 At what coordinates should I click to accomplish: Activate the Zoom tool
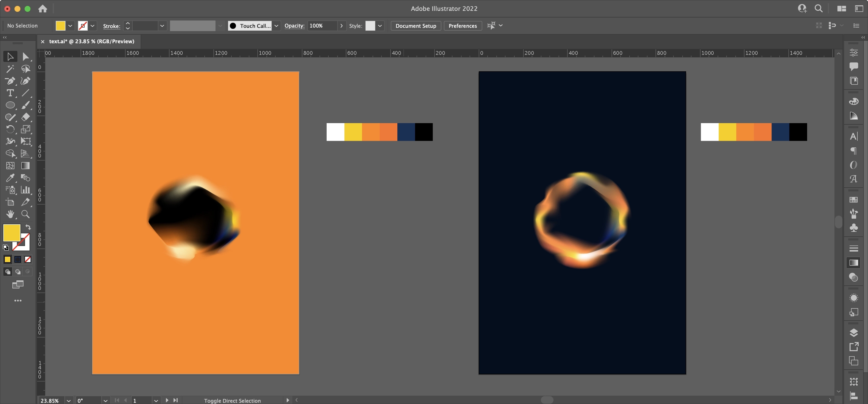tap(26, 214)
